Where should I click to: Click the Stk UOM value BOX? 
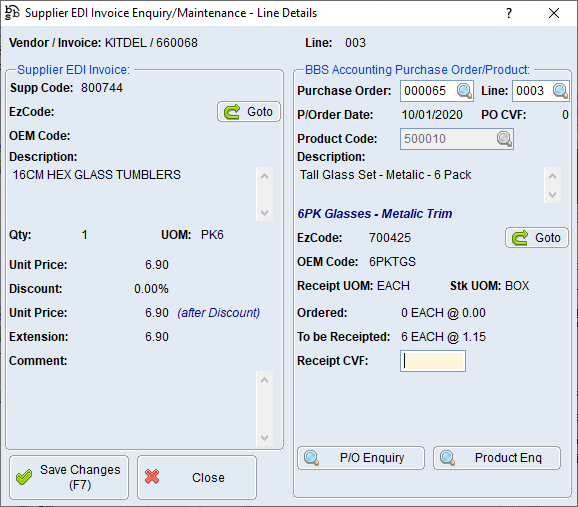click(x=517, y=286)
